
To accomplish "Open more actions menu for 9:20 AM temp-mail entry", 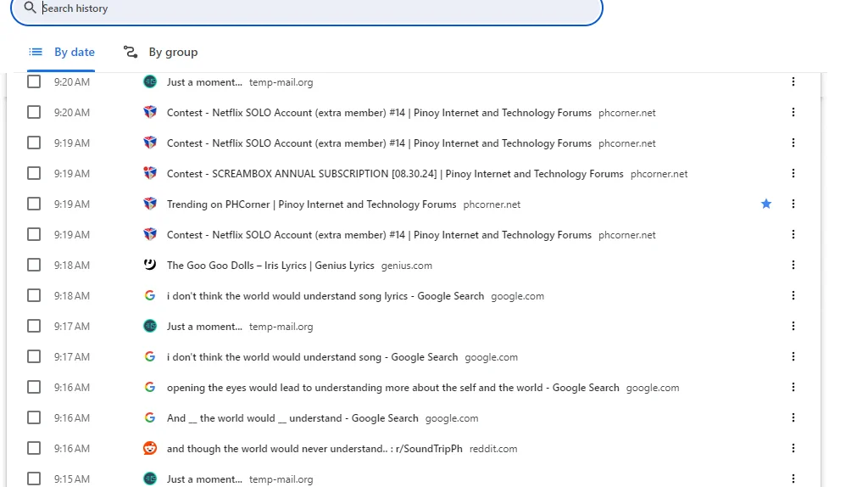I will click(x=793, y=82).
